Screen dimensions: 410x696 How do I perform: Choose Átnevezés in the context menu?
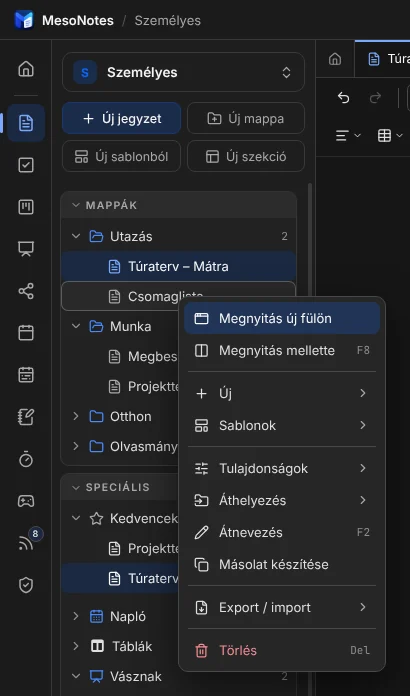[282, 532]
